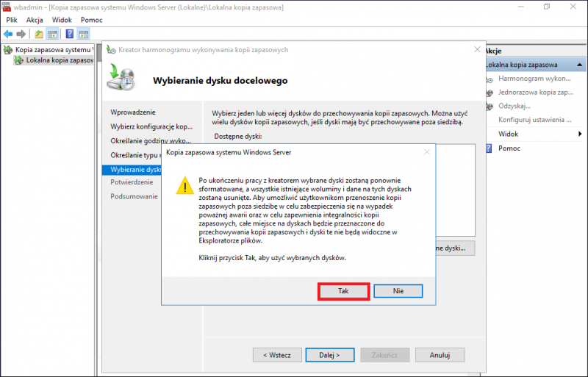Open the Widok menu in menu bar
The image size is (588, 377).
62,20
